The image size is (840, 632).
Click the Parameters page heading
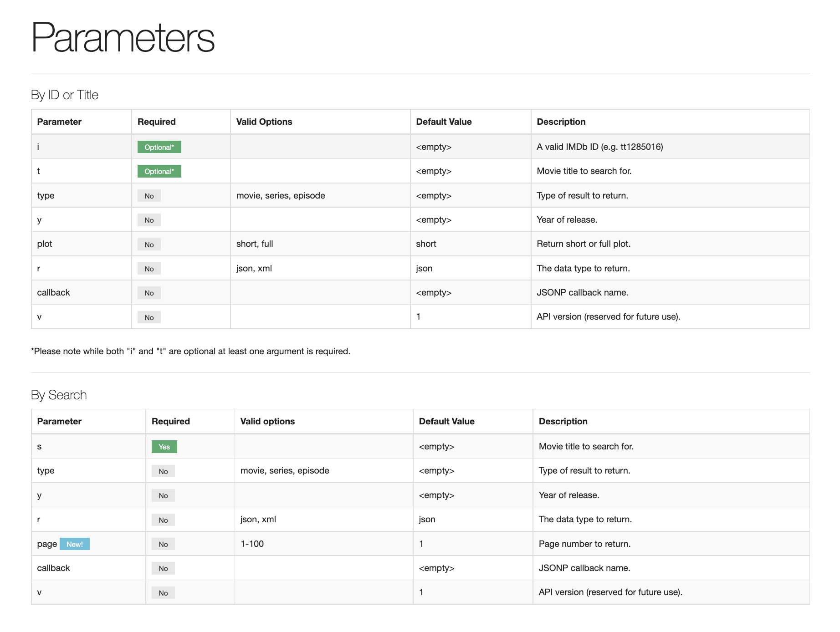pos(123,37)
